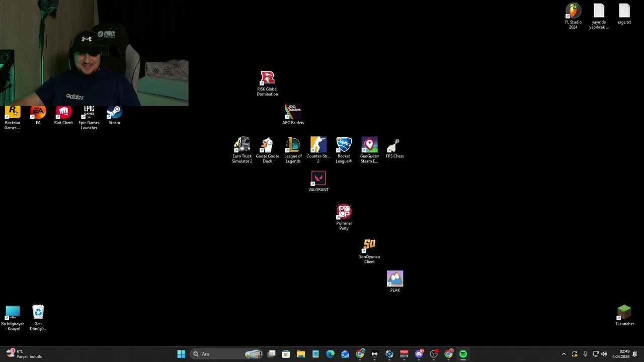The image size is (644, 362).
Task: Select the SonOyuncu Client icon
Action: [369, 251]
